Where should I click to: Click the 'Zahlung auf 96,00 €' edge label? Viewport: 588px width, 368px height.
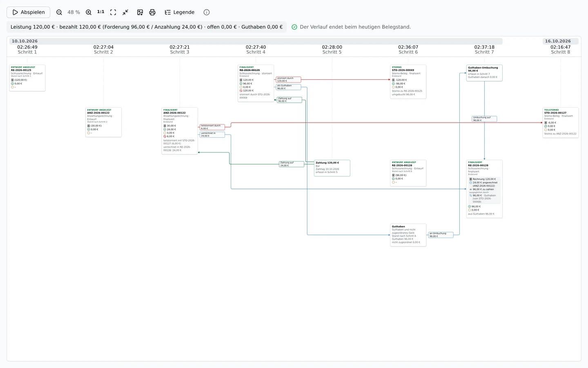pos(290,100)
